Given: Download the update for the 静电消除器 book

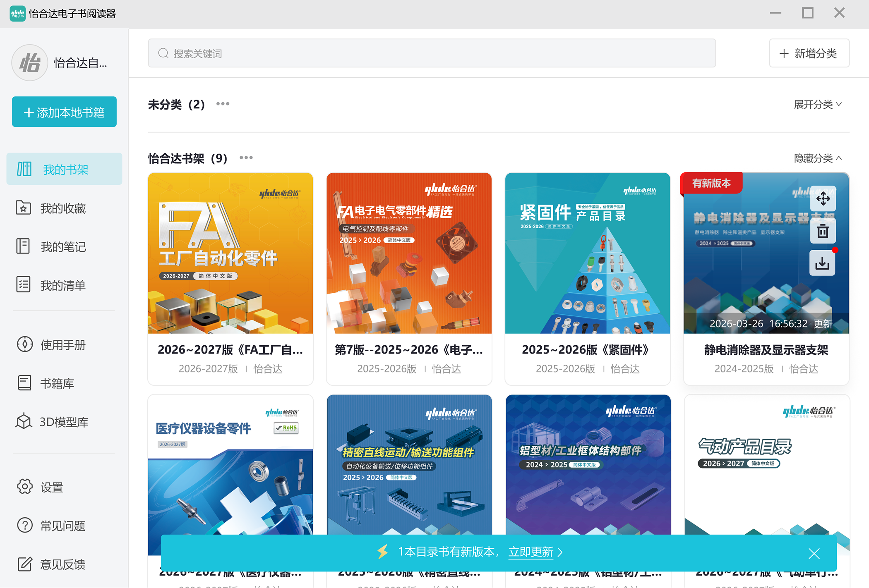Looking at the screenshot, I should click(823, 263).
